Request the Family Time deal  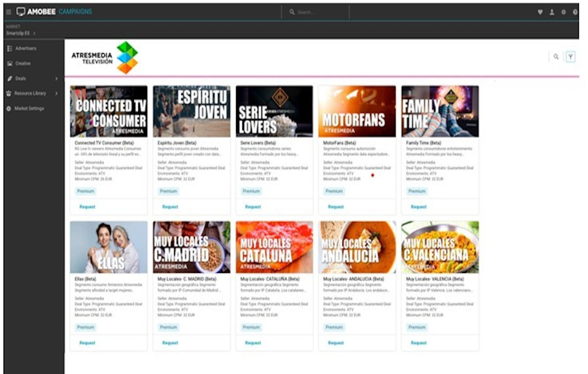point(419,207)
